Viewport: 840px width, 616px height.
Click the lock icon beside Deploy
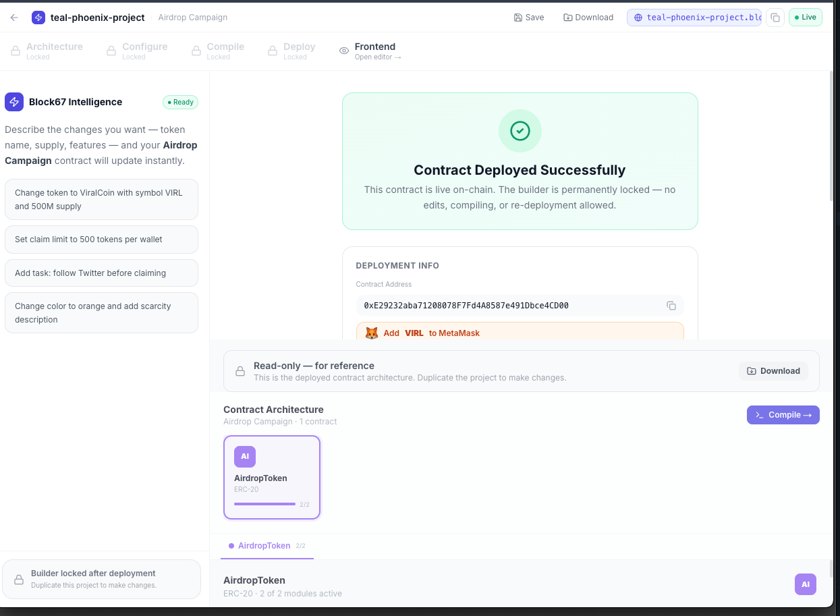point(273,51)
